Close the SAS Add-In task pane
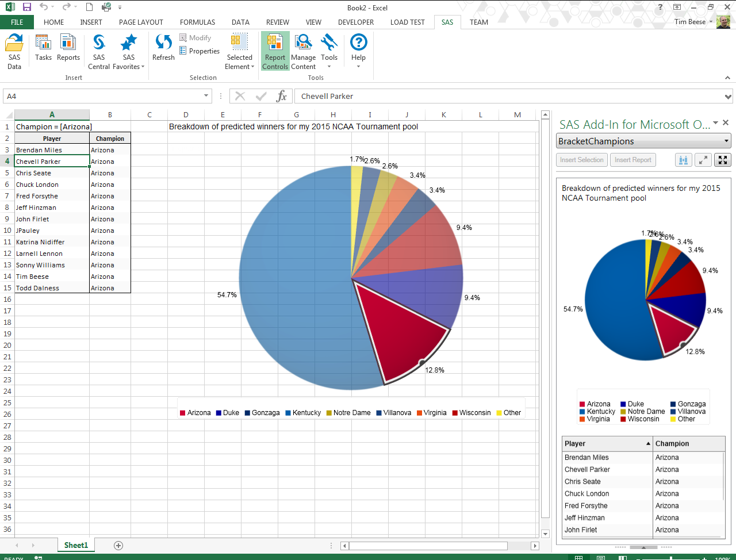The width and height of the screenshot is (736, 560). (726, 122)
